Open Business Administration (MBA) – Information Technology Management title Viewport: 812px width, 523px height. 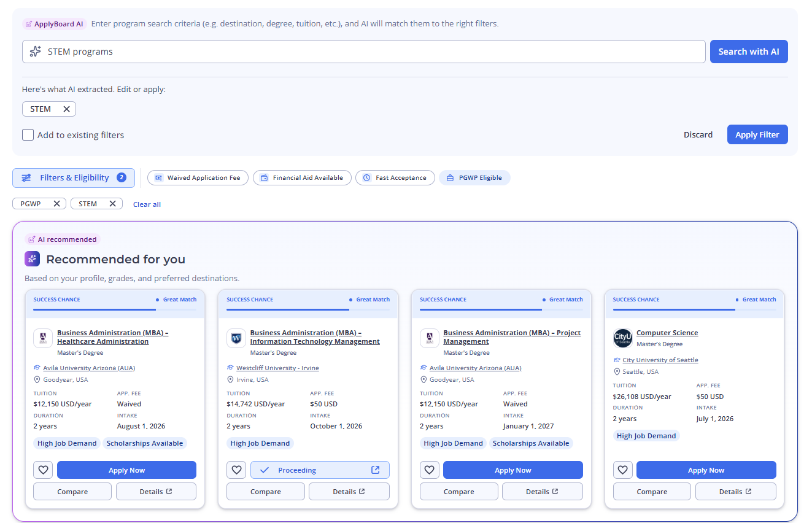(315, 337)
